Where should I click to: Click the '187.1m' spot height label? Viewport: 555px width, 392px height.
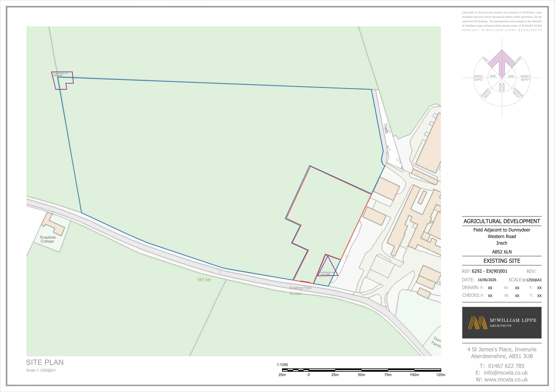(204, 280)
